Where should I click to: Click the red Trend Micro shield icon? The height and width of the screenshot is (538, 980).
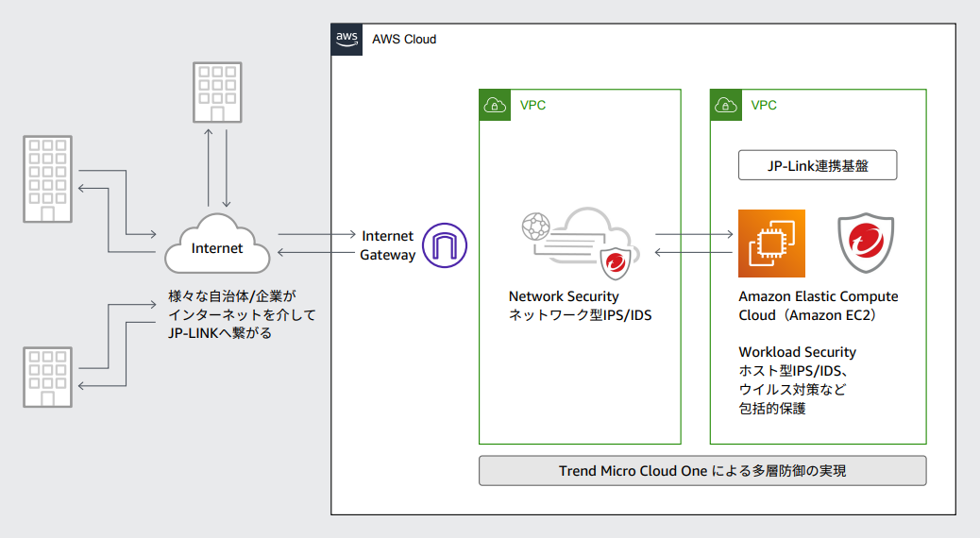coord(866,244)
